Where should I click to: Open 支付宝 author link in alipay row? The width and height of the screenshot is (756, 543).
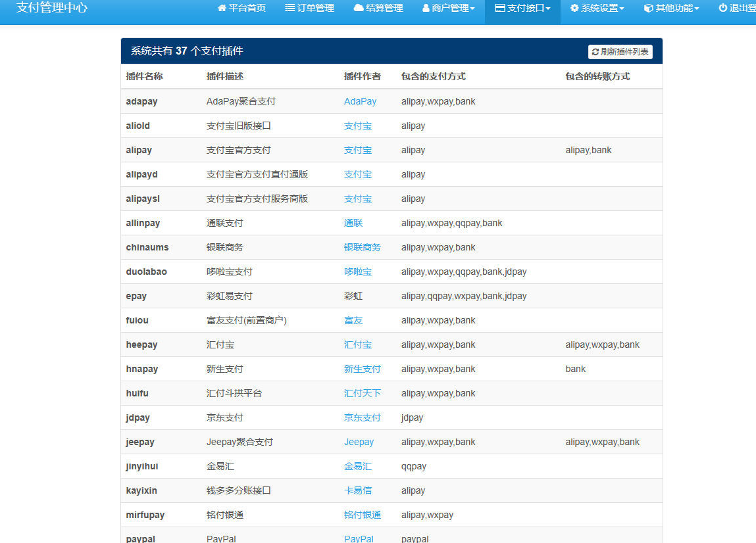[x=358, y=151]
